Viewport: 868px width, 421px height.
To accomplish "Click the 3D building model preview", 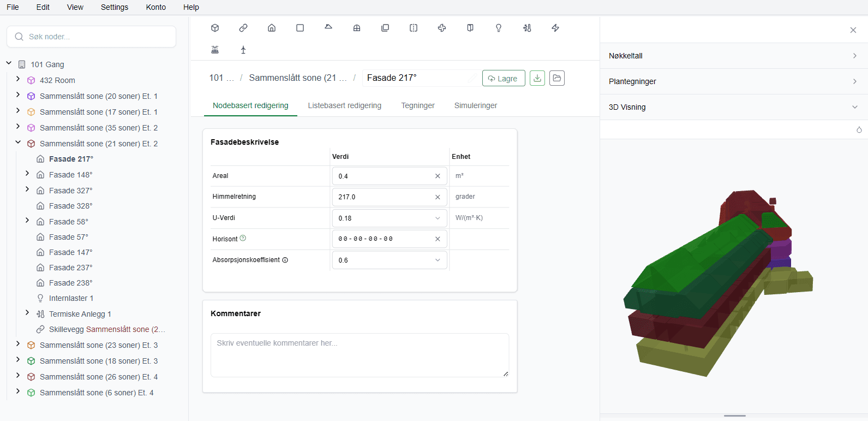I will (x=719, y=283).
